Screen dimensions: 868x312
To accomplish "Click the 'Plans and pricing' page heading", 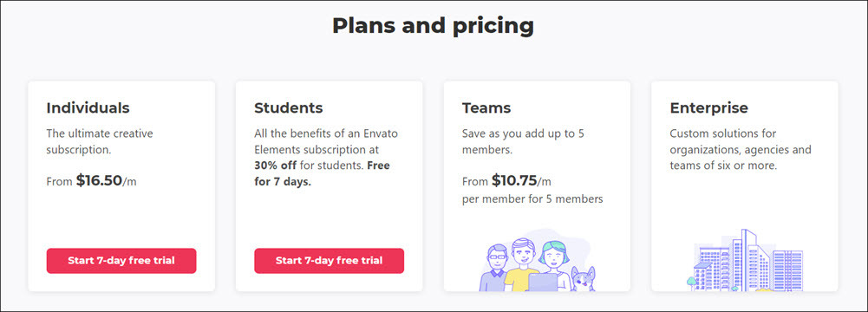I will pyautogui.click(x=434, y=25).
